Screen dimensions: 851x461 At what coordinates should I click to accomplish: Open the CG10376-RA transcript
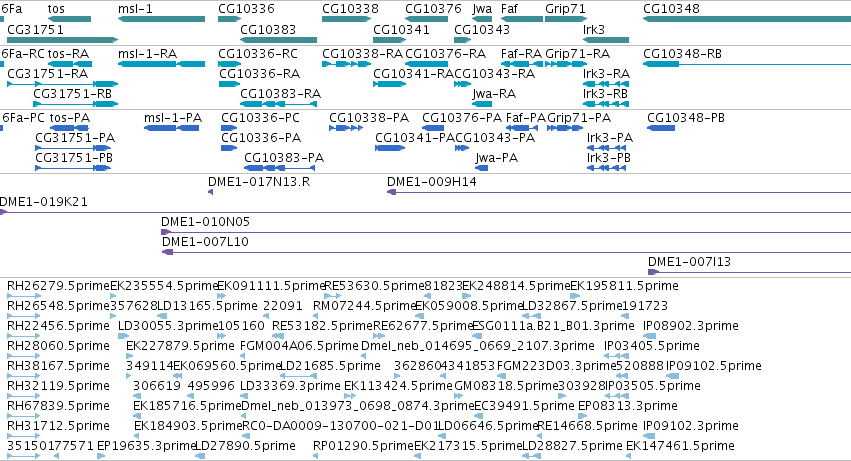coord(427,64)
